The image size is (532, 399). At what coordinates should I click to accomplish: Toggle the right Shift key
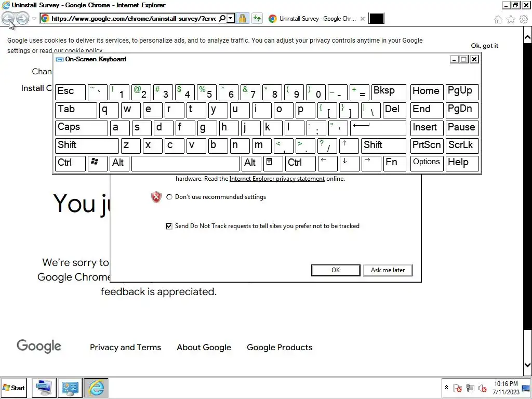pyautogui.click(x=383, y=145)
